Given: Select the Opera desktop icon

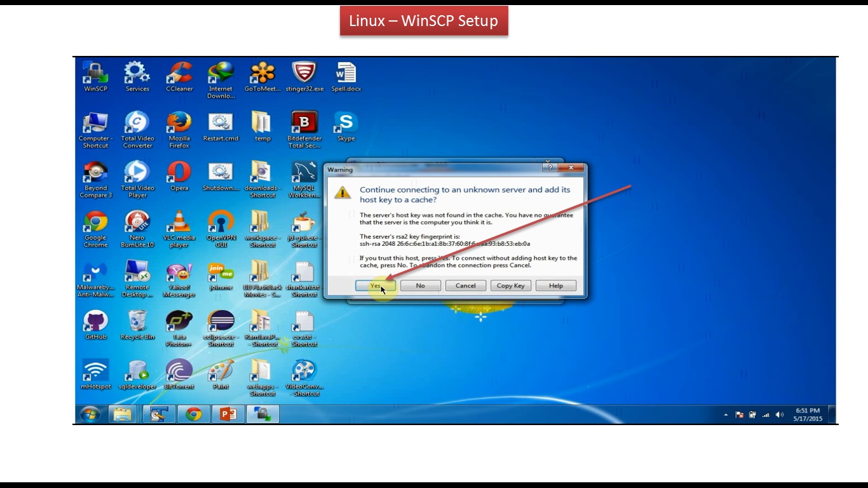Looking at the screenshot, I should coord(179,177).
